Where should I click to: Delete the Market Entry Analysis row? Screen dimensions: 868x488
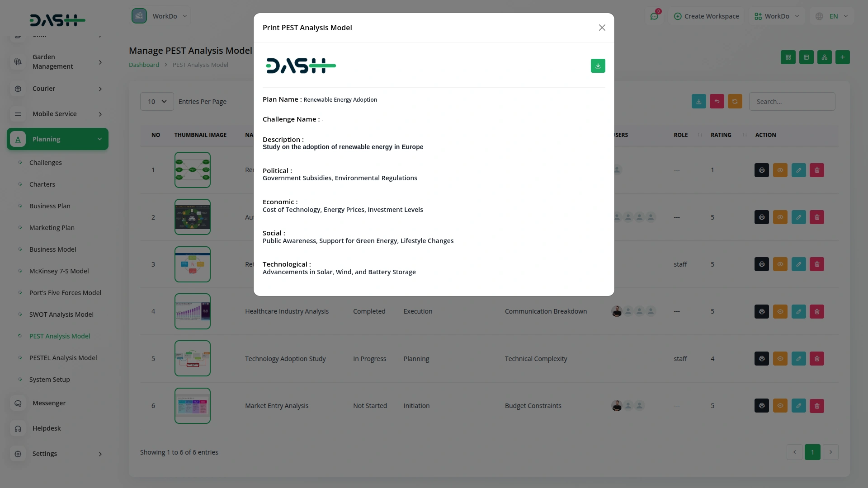pyautogui.click(x=816, y=406)
